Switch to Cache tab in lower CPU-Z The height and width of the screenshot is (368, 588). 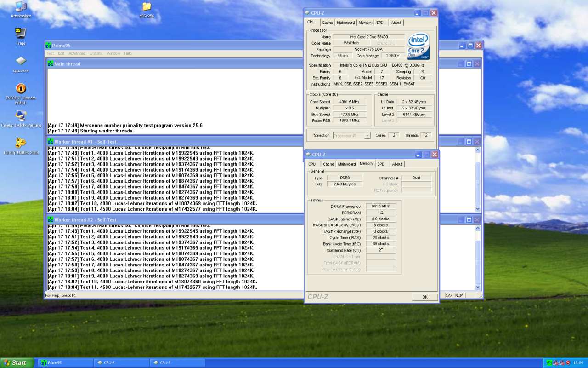[x=328, y=164]
